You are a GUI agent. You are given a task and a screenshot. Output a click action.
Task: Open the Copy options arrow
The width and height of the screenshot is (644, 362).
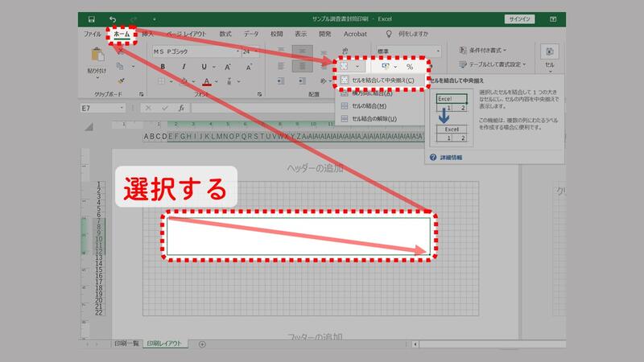click(133, 66)
